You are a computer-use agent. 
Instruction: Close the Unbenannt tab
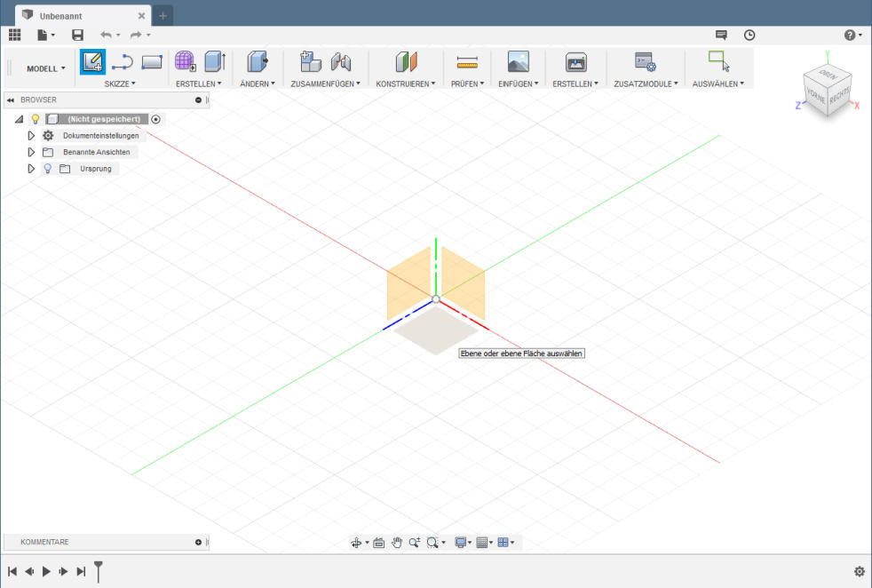(141, 16)
